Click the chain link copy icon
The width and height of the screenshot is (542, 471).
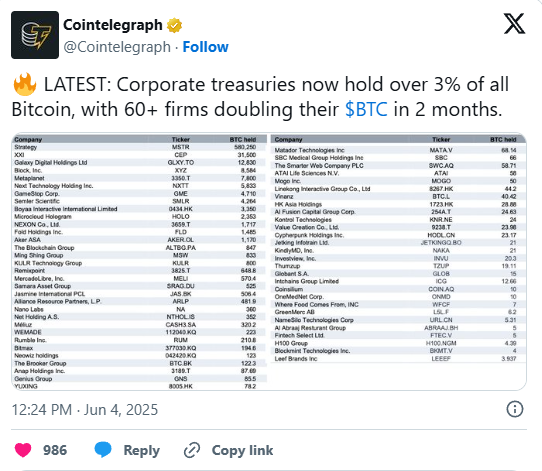coord(192,450)
